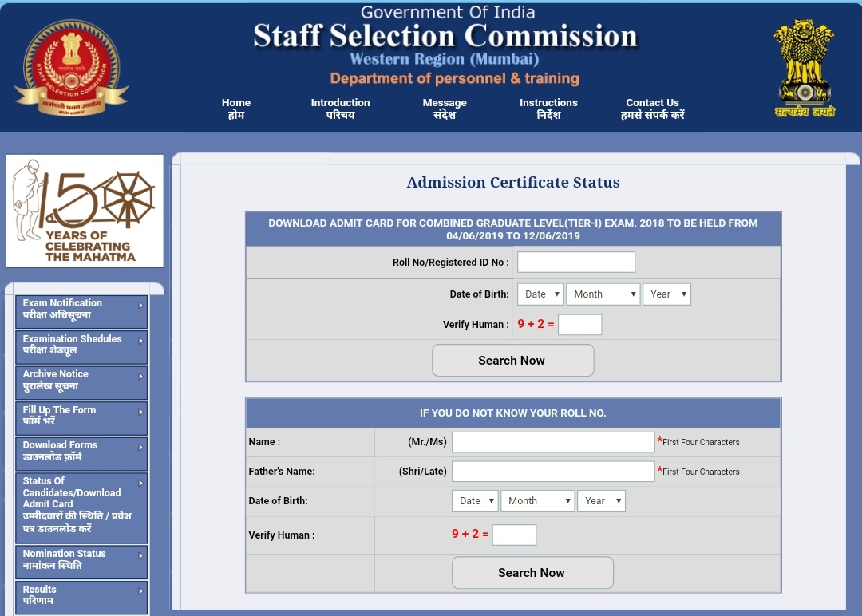Click the Download Admit Card for Combined Graduate Level header

point(513,229)
